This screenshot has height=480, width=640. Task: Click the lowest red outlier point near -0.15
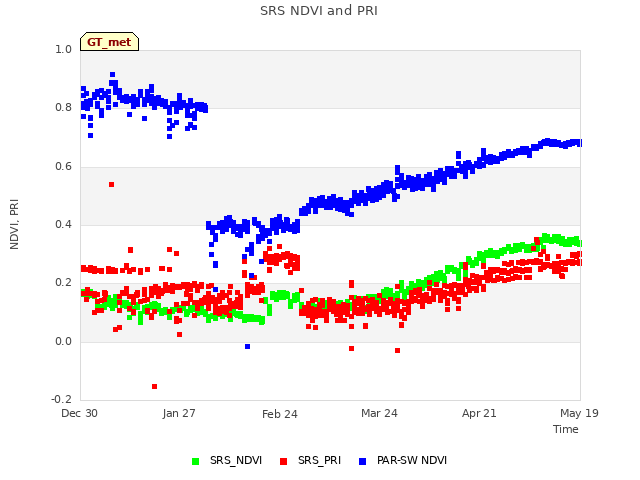click(154, 387)
